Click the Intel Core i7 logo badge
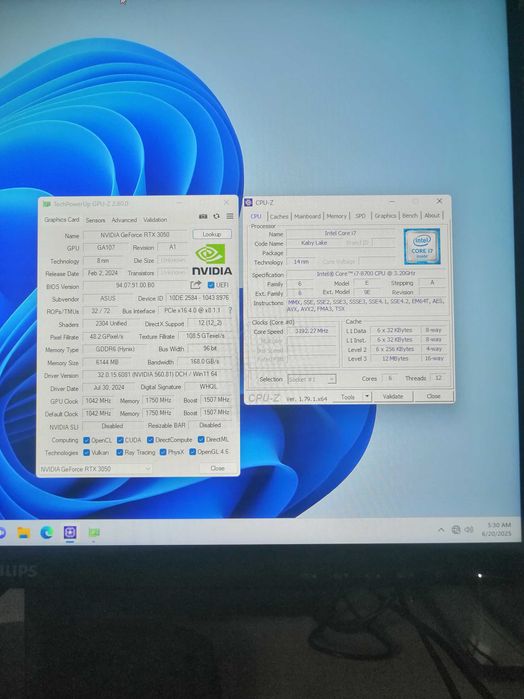 421,247
